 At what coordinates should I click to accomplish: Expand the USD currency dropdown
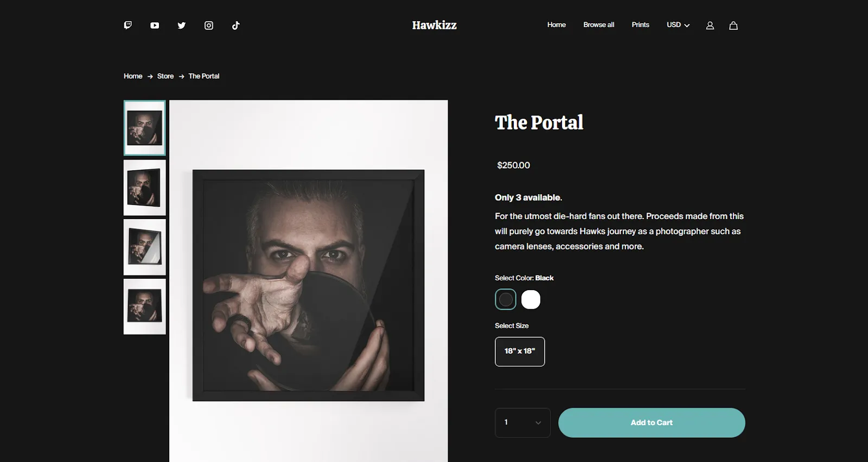tap(678, 25)
